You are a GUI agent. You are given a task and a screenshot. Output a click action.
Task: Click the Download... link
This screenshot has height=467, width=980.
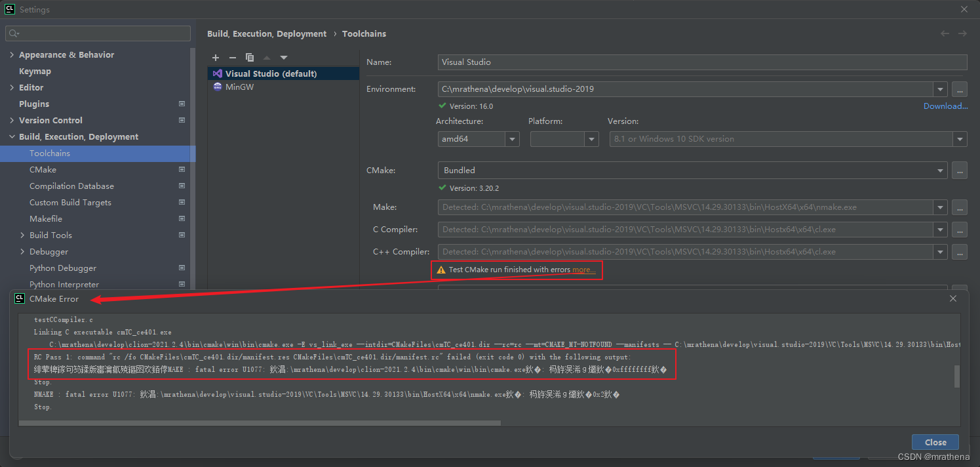click(x=945, y=106)
